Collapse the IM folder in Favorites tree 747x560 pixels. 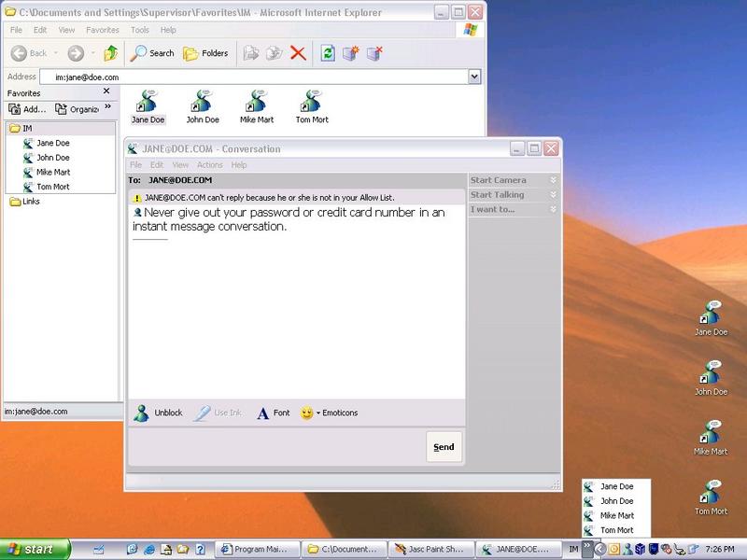pyautogui.click(x=21, y=129)
